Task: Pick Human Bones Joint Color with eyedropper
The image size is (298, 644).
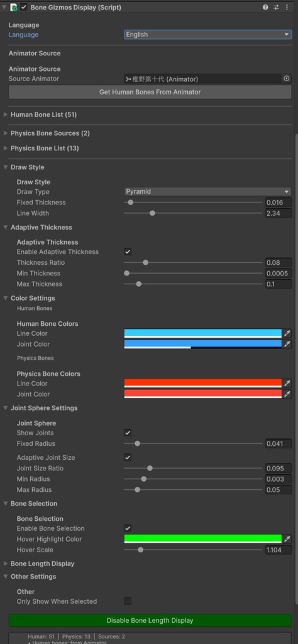Action: (x=287, y=344)
